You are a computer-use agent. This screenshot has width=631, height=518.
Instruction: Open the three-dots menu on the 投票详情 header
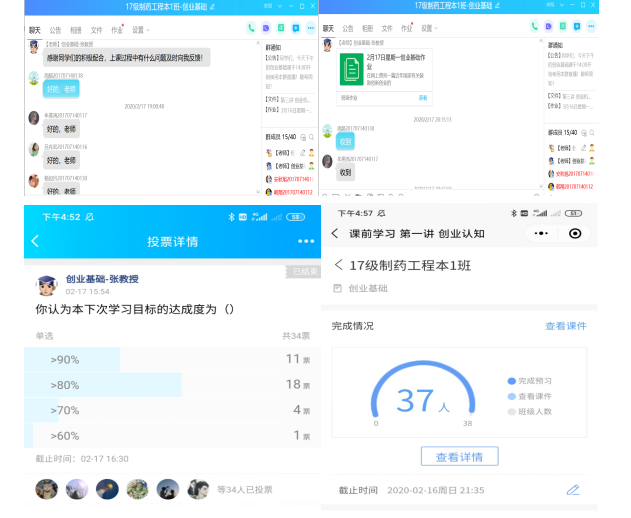pyautogui.click(x=305, y=241)
